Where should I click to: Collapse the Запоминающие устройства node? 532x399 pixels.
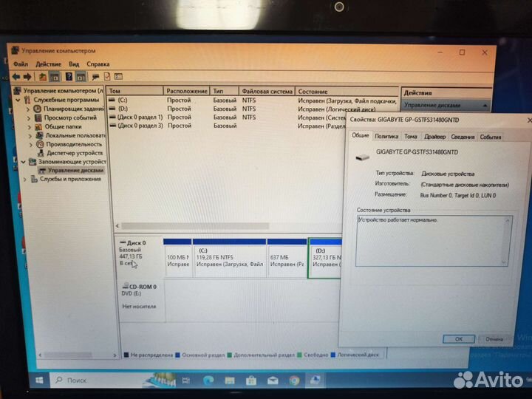tap(24, 162)
